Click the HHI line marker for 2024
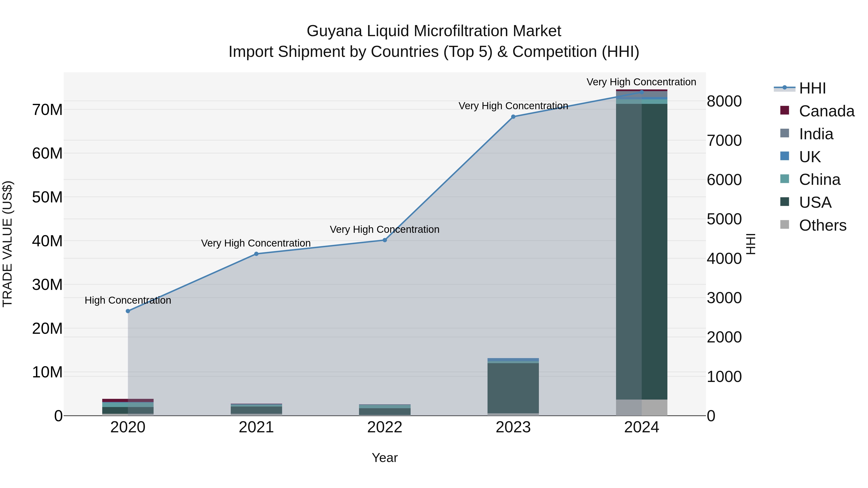The width and height of the screenshot is (868, 488). 642,92
